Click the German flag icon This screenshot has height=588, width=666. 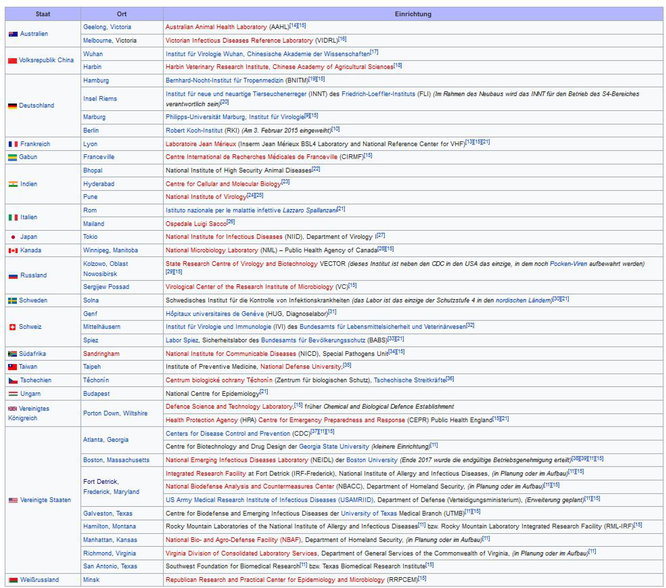point(13,106)
